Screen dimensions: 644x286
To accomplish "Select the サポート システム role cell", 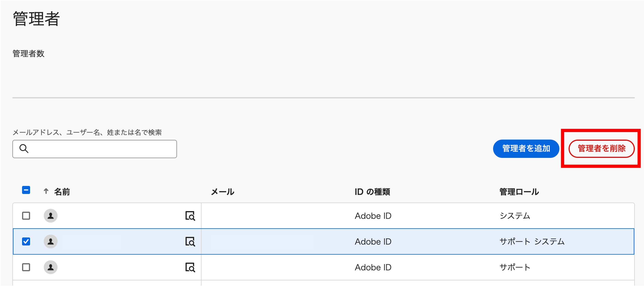I will tap(532, 242).
